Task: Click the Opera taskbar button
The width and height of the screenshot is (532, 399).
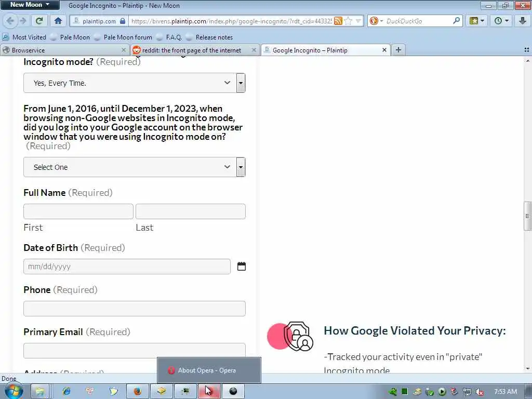Action: point(209,392)
